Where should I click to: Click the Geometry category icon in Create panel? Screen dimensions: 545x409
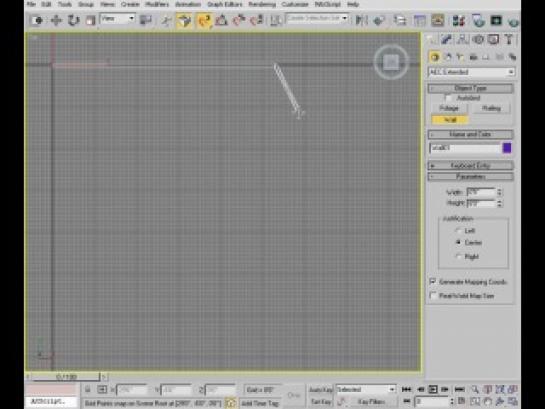tap(434, 57)
